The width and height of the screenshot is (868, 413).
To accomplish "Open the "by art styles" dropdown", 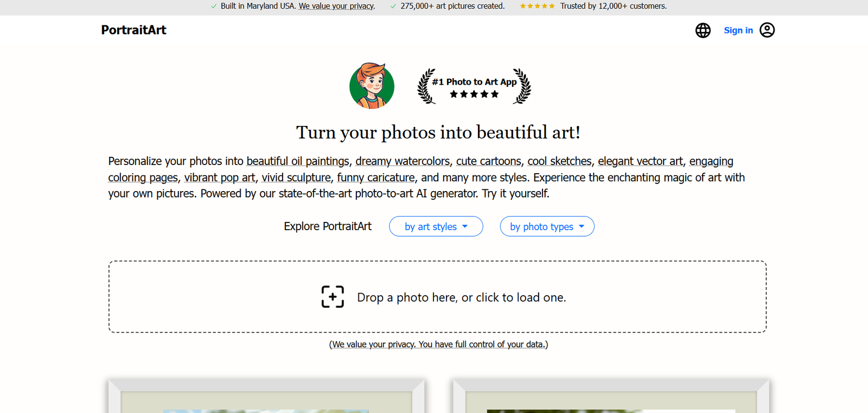I will [x=436, y=226].
